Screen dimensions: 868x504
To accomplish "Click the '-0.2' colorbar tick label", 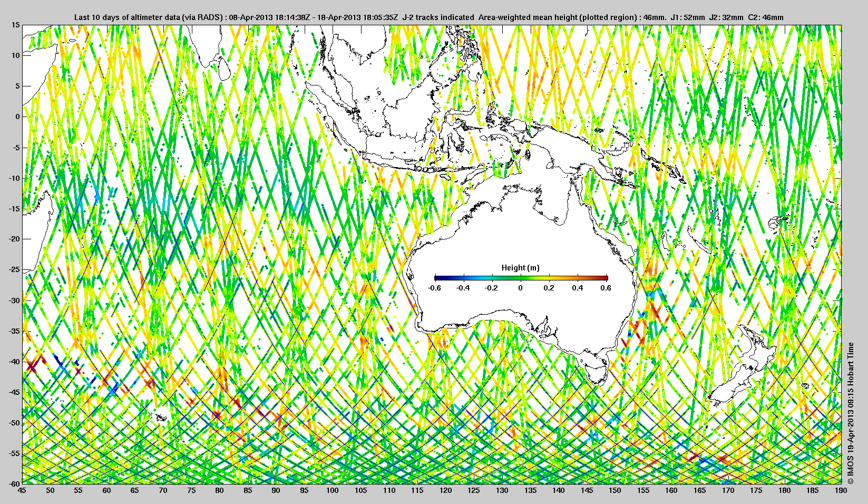I will [x=492, y=288].
